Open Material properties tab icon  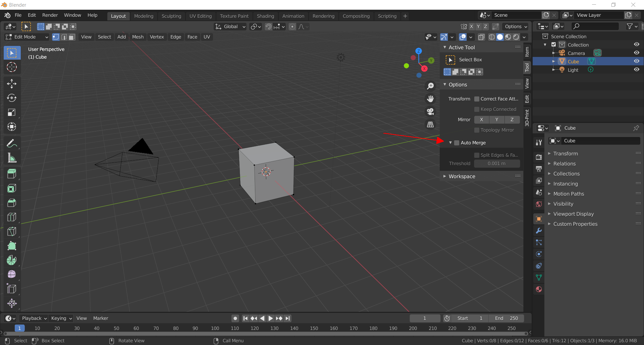pos(539,289)
